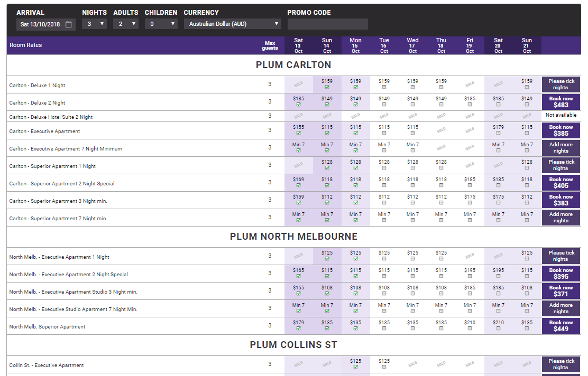Click the arrival date field Sat 13/10/2018
This screenshot has height=376, width=588.
pyautogui.click(x=41, y=24)
